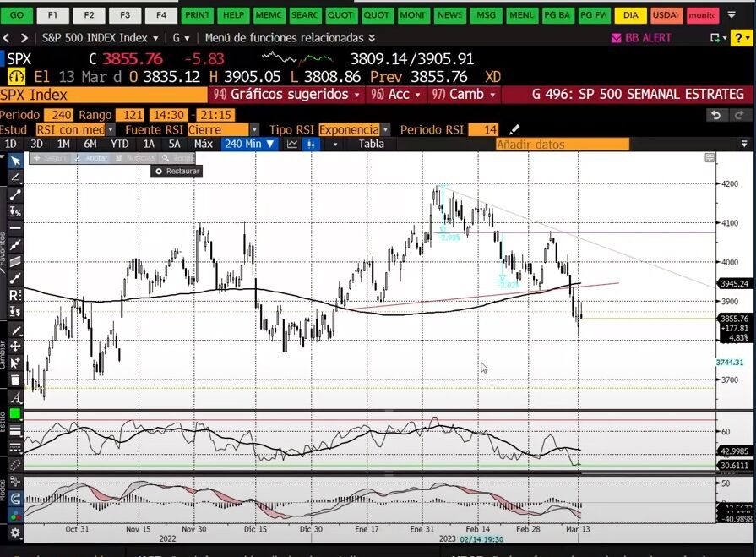This screenshot has width=756, height=557.
Task: Open the green color swatch picker
Action: (15, 414)
